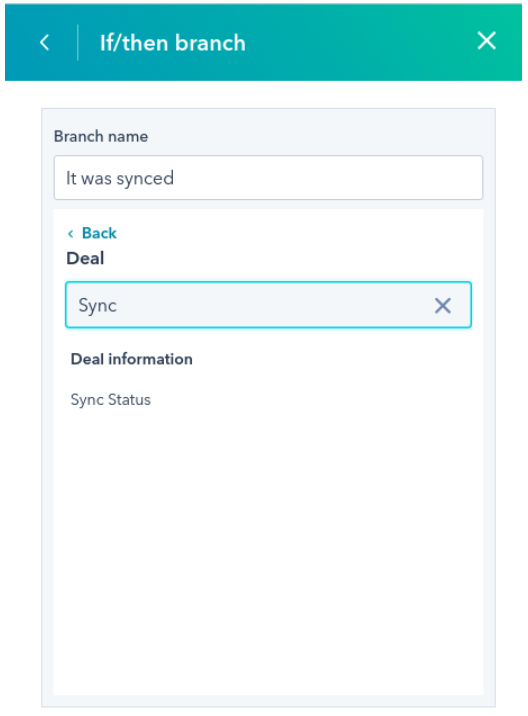Viewport: 528px width, 716px height.
Task: Return to previous step via header arrow
Action: (x=44, y=42)
